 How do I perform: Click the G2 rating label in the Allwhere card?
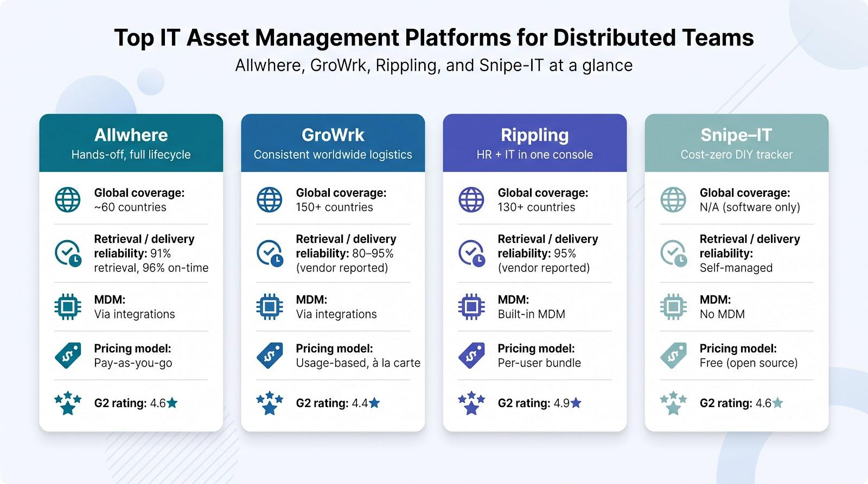(120, 403)
